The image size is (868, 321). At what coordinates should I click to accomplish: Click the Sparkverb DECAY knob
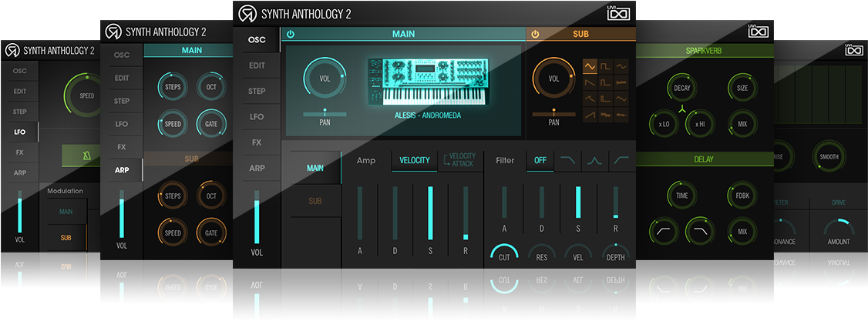[x=681, y=89]
